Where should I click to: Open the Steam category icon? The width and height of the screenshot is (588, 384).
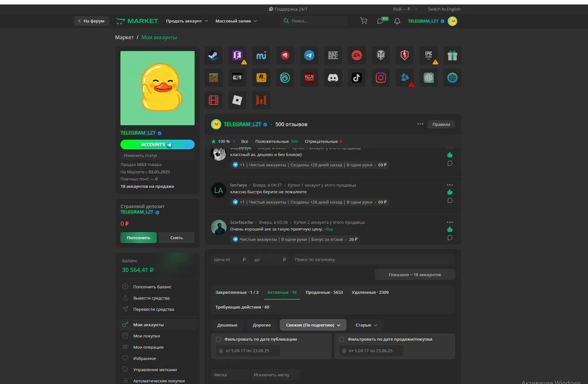pos(214,55)
